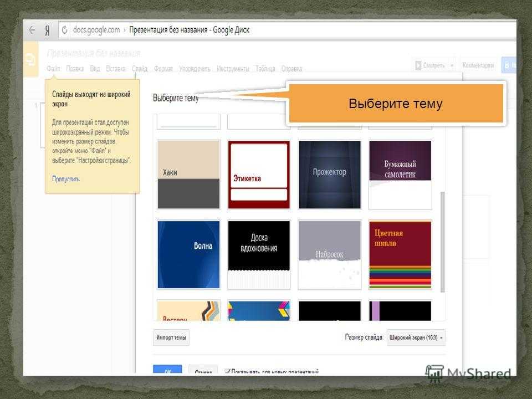
Task: Select the Вестерн theme thumbnail
Action: click(188, 310)
